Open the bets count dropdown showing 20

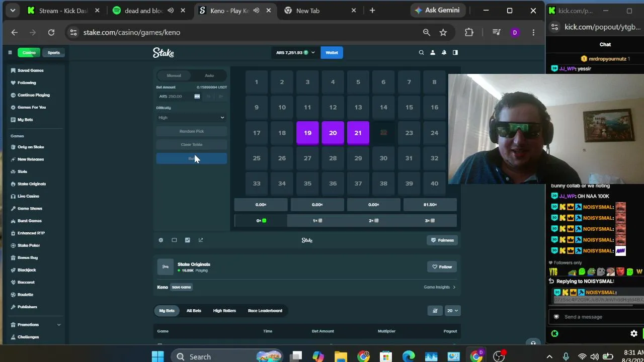[453, 311]
